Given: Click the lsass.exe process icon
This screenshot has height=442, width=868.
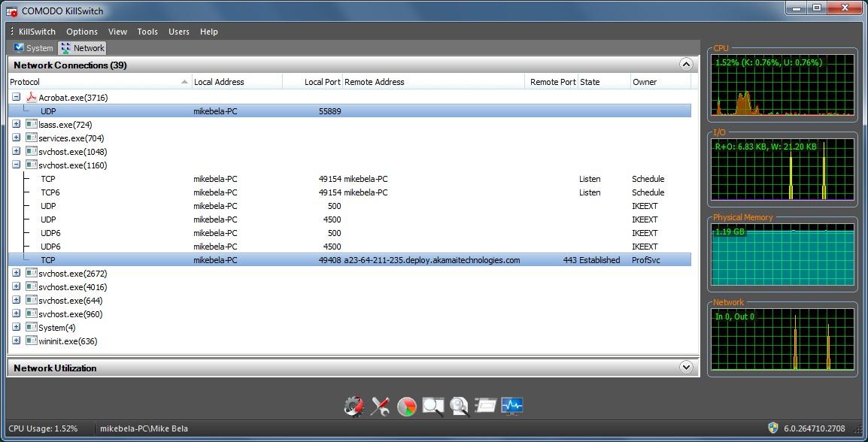Looking at the screenshot, I should [x=32, y=125].
